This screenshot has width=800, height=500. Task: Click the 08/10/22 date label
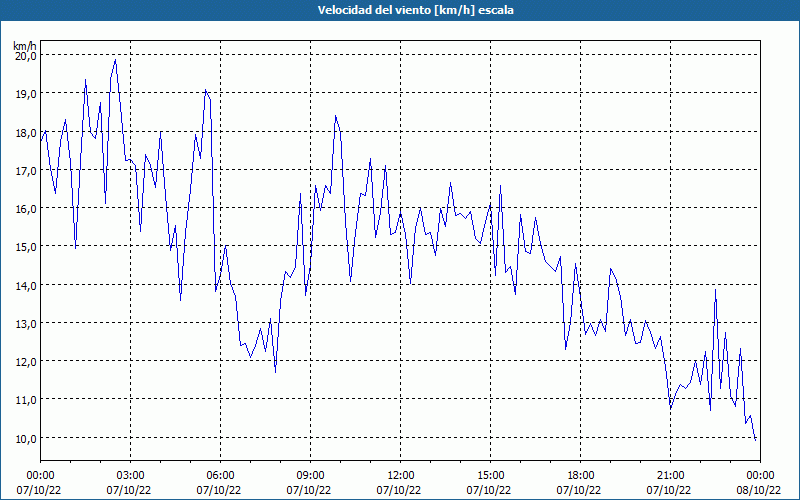[x=758, y=490]
